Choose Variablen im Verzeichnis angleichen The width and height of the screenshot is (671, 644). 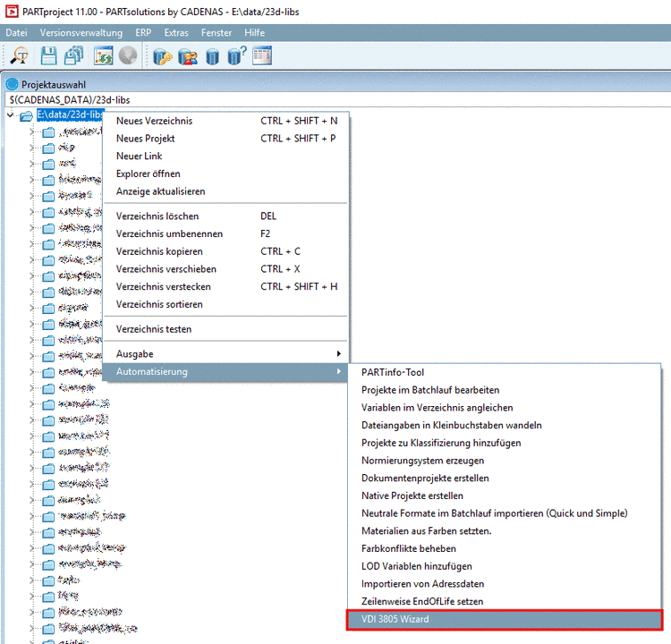(x=505, y=407)
